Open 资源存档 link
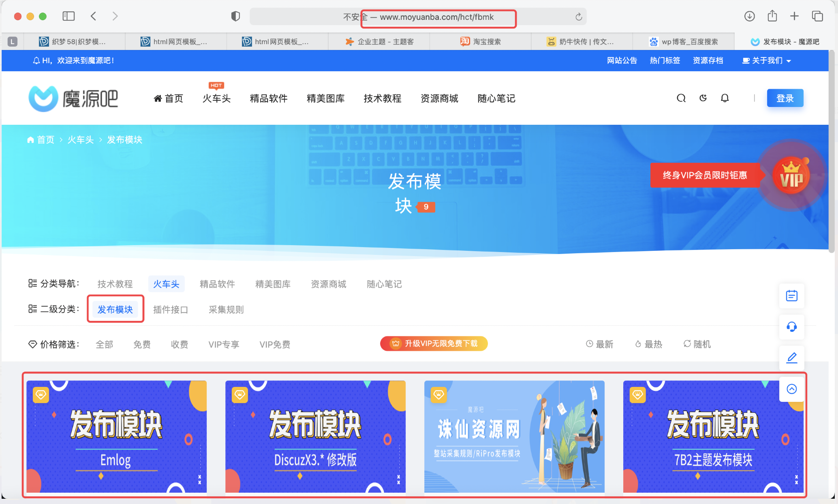This screenshot has width=838, height=504. coord(708,60)
